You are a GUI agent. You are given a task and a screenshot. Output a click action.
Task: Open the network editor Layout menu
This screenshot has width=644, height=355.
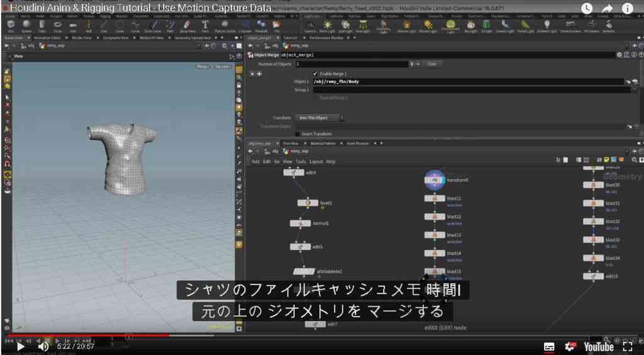[x=316, y=161]
